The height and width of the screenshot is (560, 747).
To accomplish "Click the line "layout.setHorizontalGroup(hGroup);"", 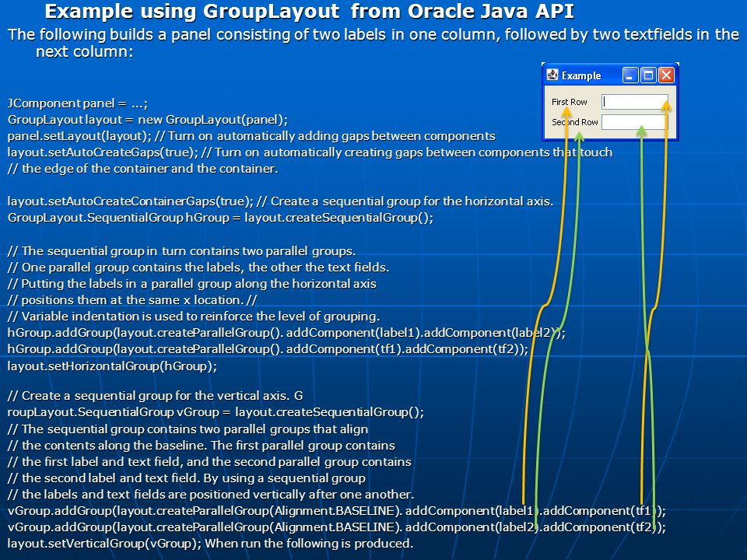I will coord(112,366).
